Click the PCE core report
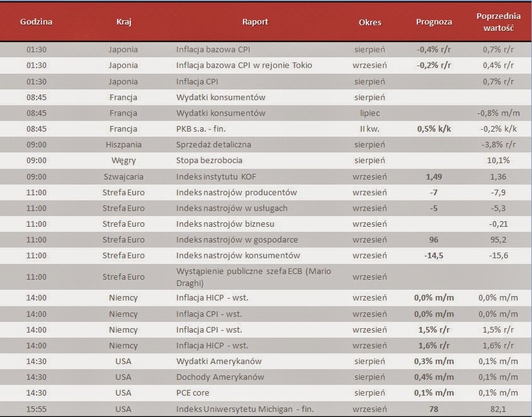The image size is (532, 417). point(193,393)
